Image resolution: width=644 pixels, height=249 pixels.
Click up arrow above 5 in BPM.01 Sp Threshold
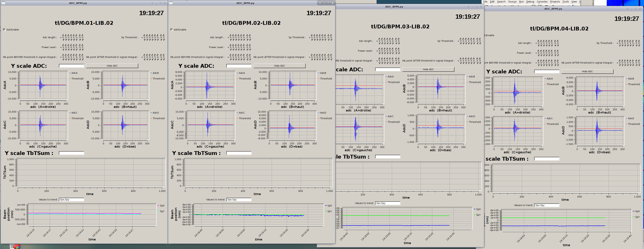click(x=152, y=35)
